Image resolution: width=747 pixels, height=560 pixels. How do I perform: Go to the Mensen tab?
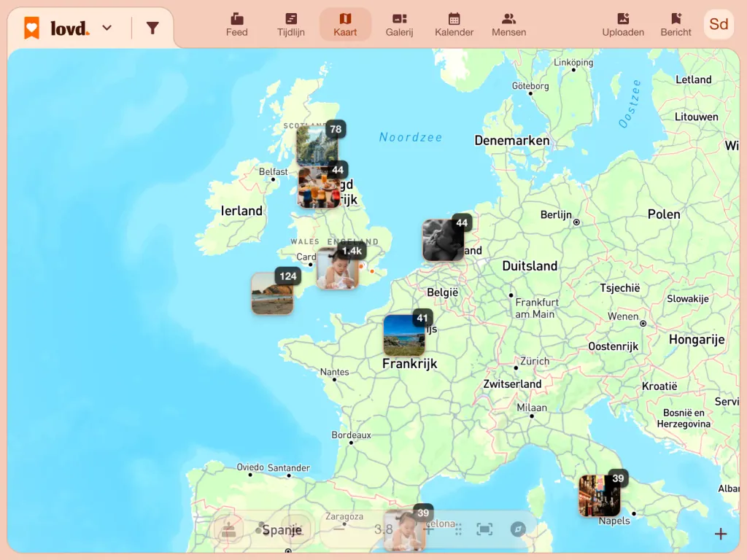coord(508,25)
